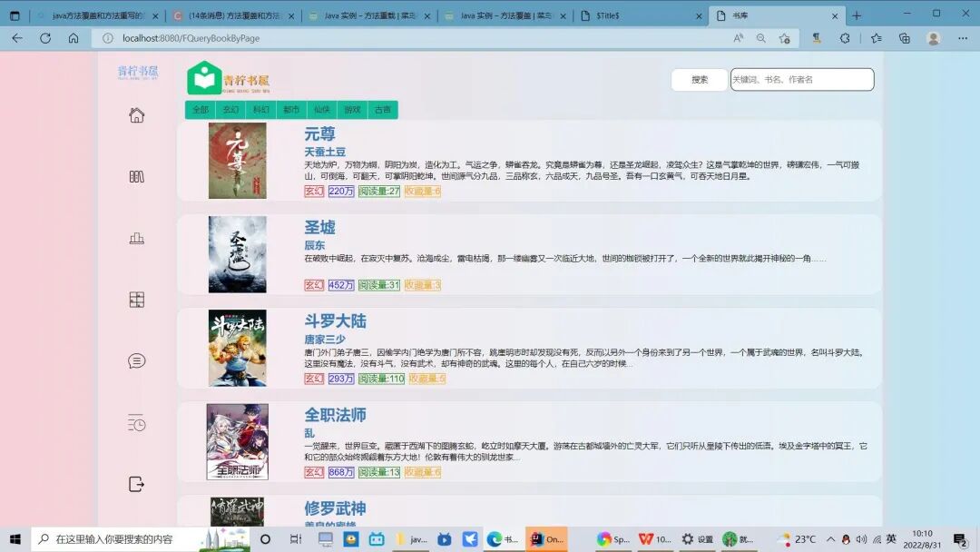Click the 玄幻 tag under 元尊
This screenshot has height=552, width=980.
coord(314,191)
